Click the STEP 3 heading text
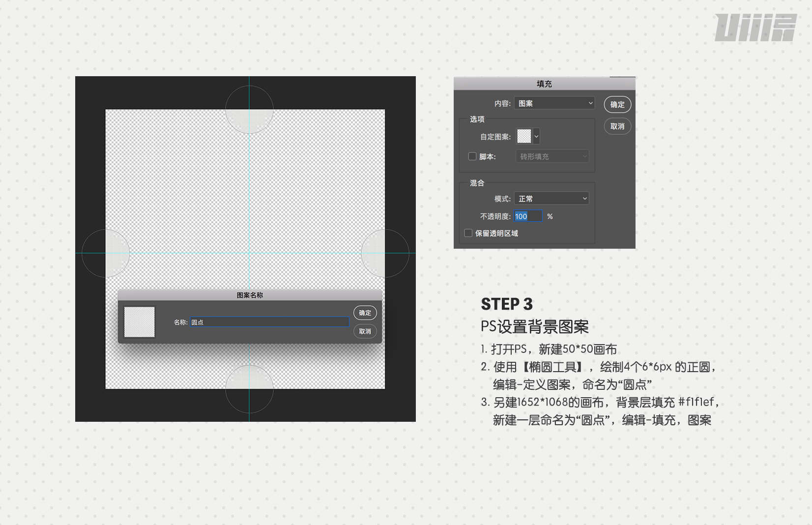The image size is (812, 525). tap(507, 304)
